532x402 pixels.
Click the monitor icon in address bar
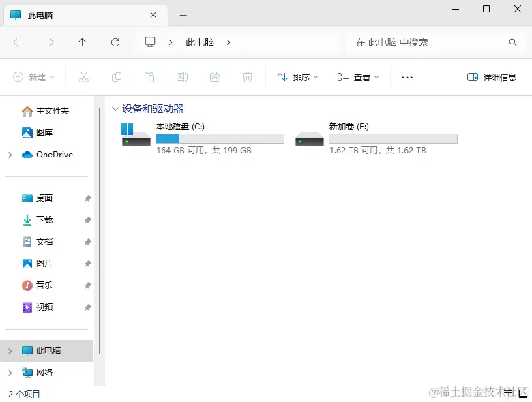click(150, 42)
